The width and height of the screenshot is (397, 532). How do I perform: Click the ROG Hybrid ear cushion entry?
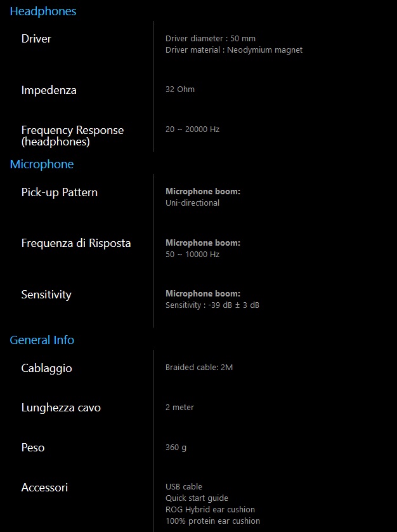coord(210,510)
